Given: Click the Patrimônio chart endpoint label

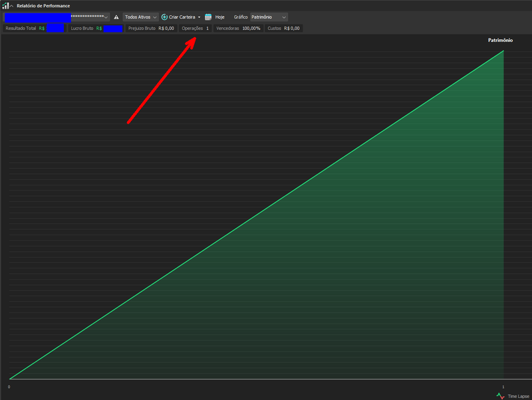Looking at the screenshot, I should point(500,41).
